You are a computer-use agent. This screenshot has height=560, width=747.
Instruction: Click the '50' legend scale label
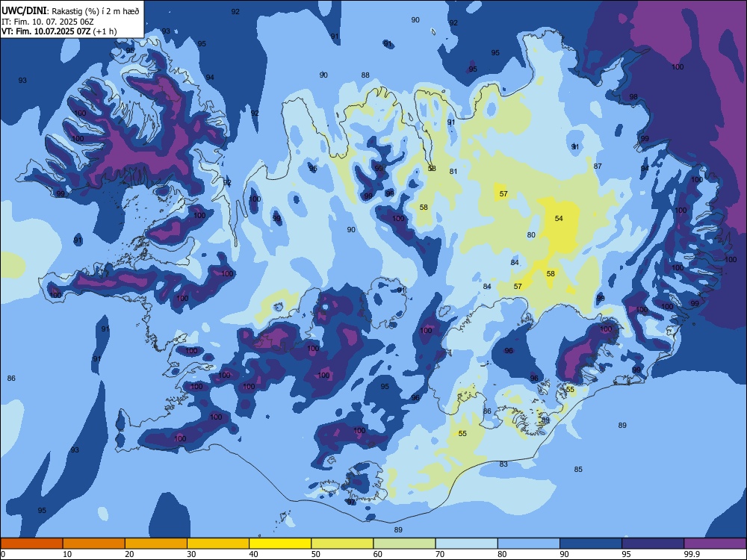coord(315,554)
